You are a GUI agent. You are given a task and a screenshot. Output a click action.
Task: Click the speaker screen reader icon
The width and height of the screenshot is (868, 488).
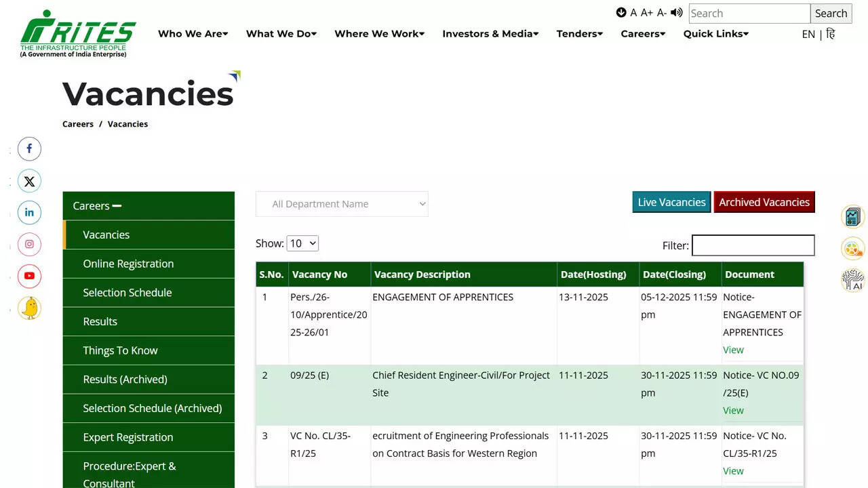[x=676, y=13]
